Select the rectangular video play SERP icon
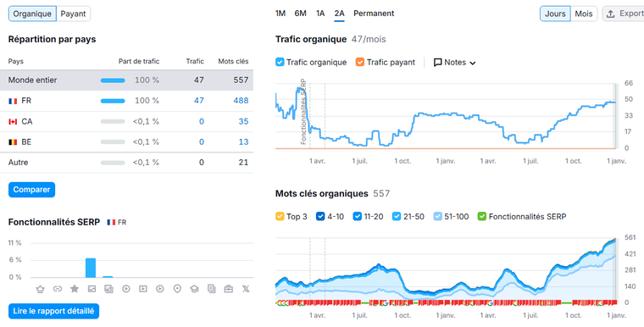The image size is (644, 327). point(143,289)
